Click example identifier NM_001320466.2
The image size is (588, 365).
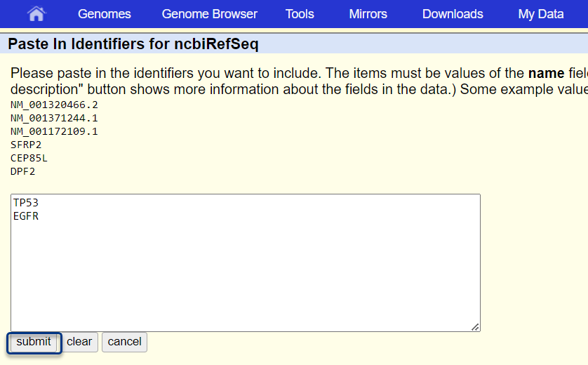coord(54,105)
